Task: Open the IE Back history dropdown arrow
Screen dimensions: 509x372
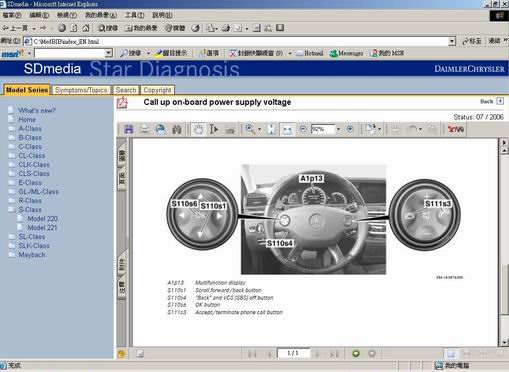Action: click(x=34, y=28)
